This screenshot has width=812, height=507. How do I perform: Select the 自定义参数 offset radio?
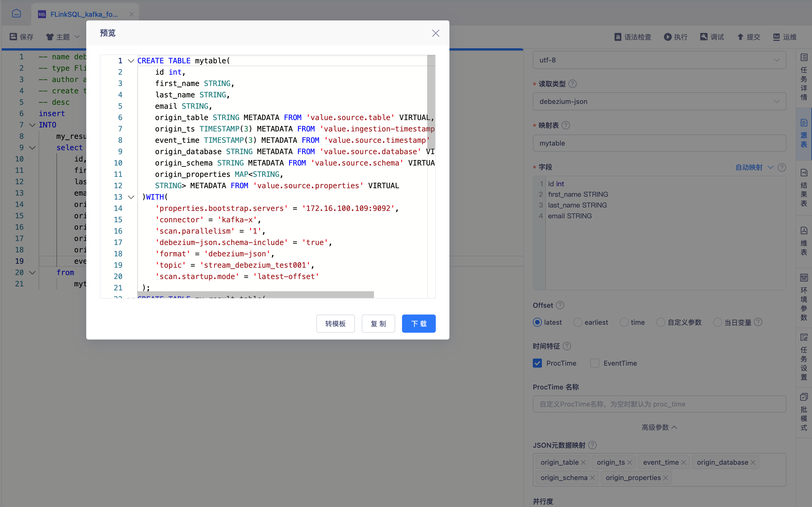point(660,322)
